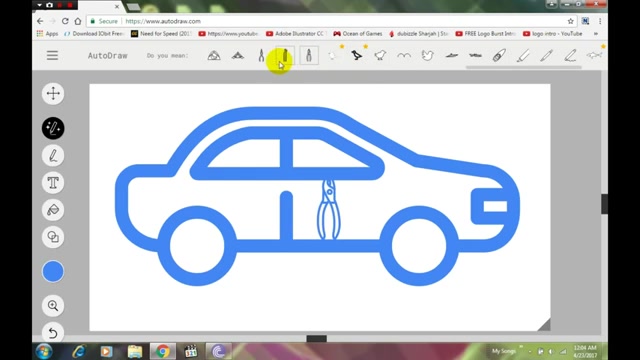Click the Undo arrow button
The height and width of the screenshot is (360, 640).
coord(53,333)
